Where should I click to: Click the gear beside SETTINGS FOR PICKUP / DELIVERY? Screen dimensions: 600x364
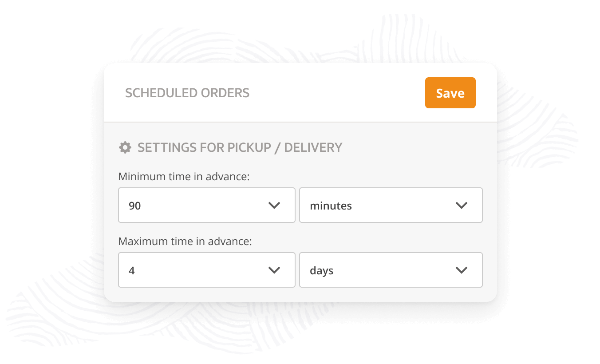pyautogui.click(x=126, y=146)
